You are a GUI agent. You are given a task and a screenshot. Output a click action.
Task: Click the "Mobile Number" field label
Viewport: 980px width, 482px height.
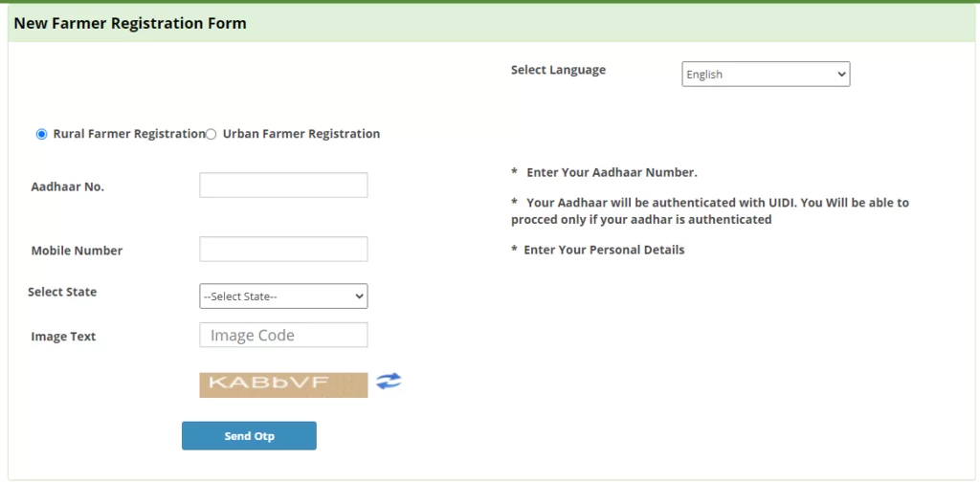click(x=77, y=251)
